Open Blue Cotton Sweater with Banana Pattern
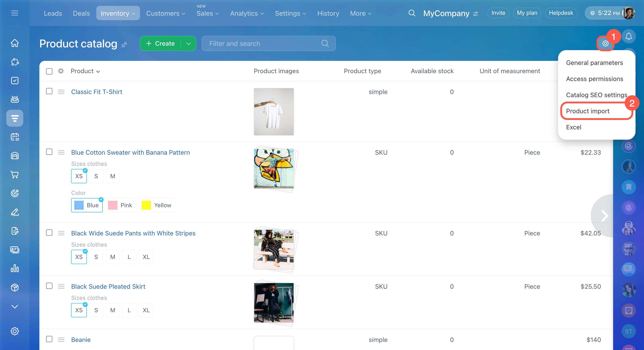644x350 pixels. 130,152
